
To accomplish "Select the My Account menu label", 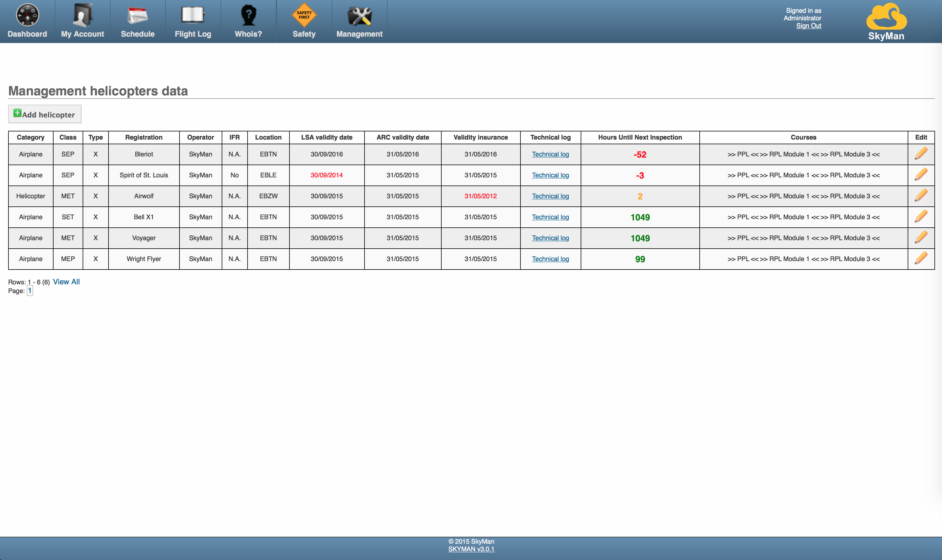I will (x=83, y=34).
